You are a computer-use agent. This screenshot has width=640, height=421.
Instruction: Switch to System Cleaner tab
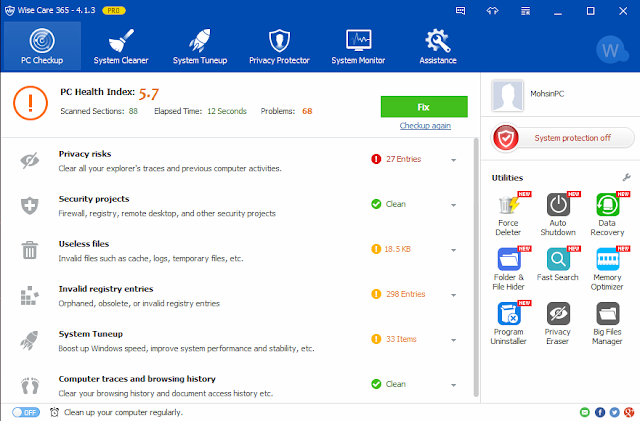click(x=121, y=47)
